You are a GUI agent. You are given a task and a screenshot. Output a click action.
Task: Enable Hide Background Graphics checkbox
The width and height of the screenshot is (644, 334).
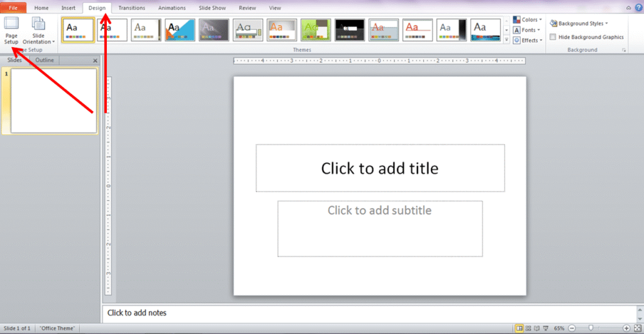553,37
